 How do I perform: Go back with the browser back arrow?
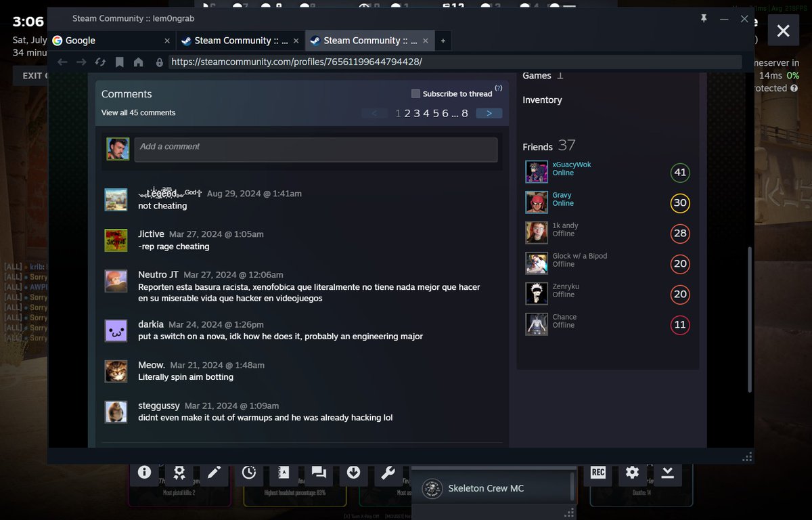(62, 62)
